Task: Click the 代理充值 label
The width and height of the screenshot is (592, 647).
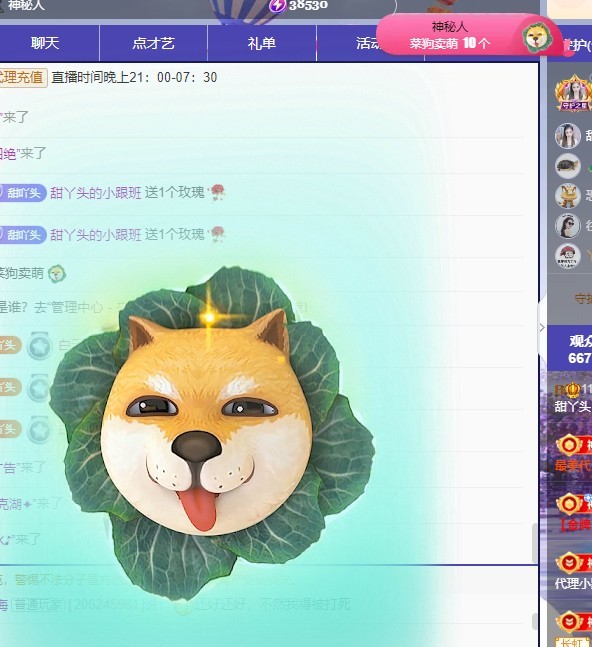Action: pos(23,77)
